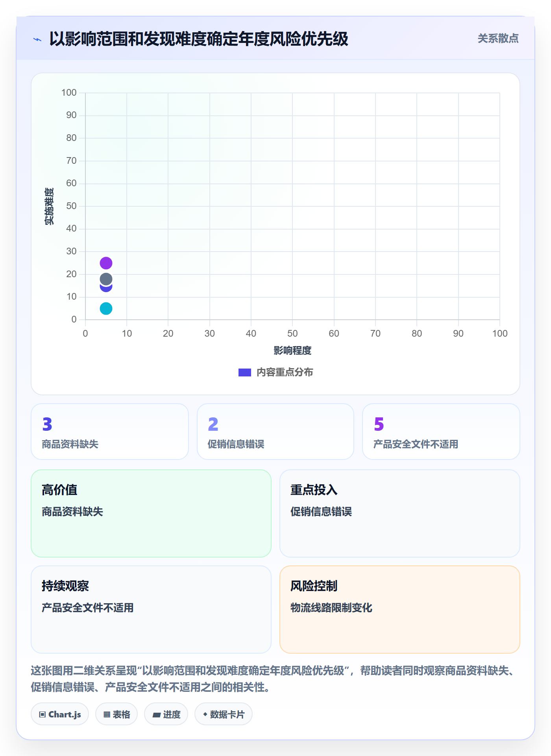Viewport: 551px width, 756px height.
Task: Click the diamond icon in the 数据卡片 chip
Action: click(205, 714)
